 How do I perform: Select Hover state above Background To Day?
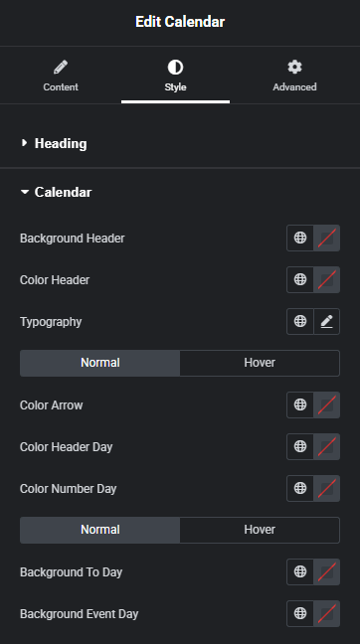[x=260, y=530]
